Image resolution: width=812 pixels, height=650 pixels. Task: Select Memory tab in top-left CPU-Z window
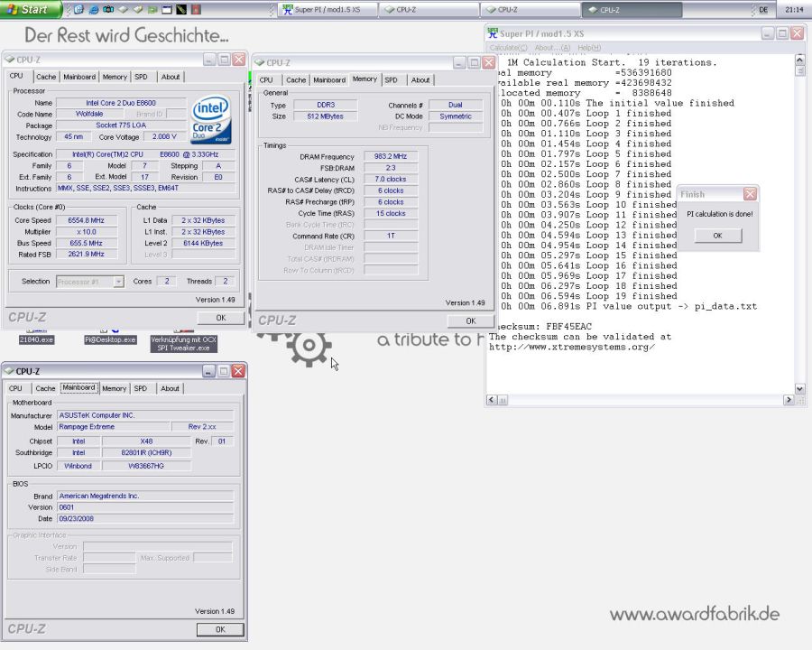pos(115,77)
